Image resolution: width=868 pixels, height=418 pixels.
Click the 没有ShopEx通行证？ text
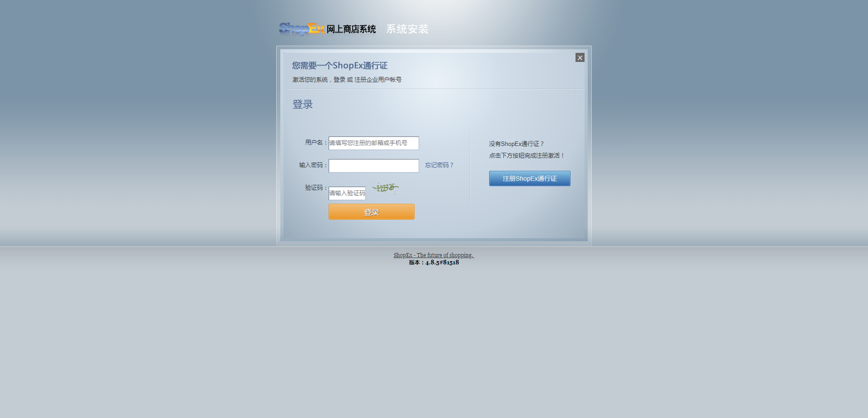point(516,144)
